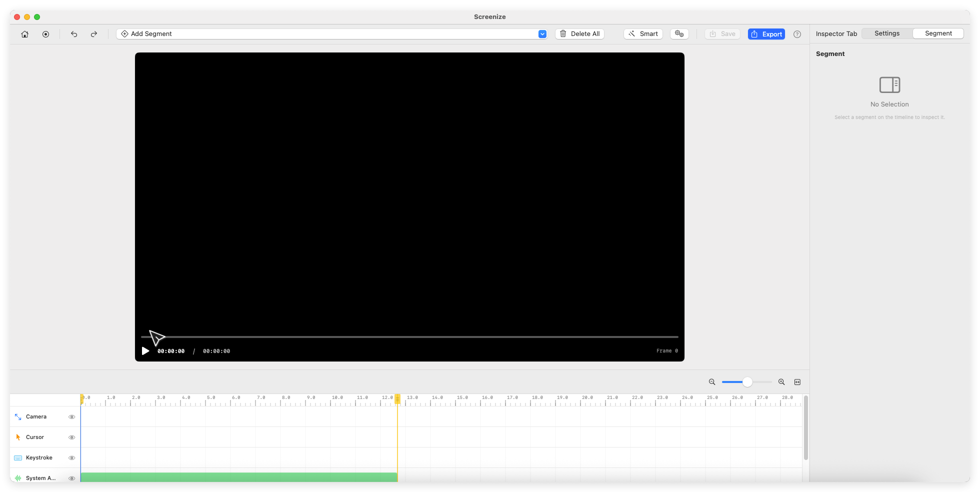Open the advanced generation settings icon
Viewport: 980px width, 492px height.
point(679,33)
